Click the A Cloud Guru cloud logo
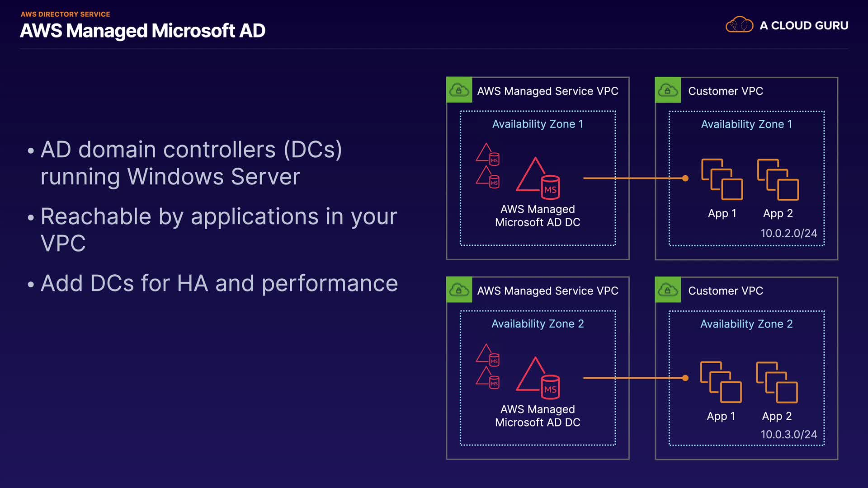868x488 pixels. tap(739, 25)
